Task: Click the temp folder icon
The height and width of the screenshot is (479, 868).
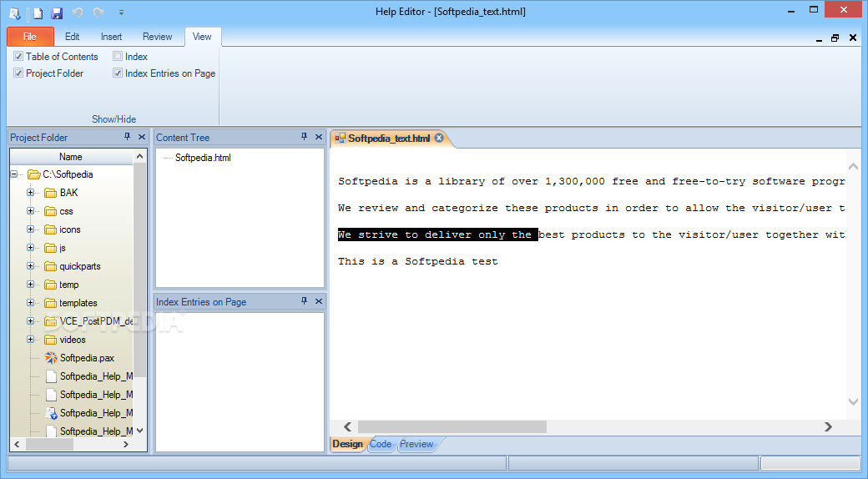Action: coord(50,285)
